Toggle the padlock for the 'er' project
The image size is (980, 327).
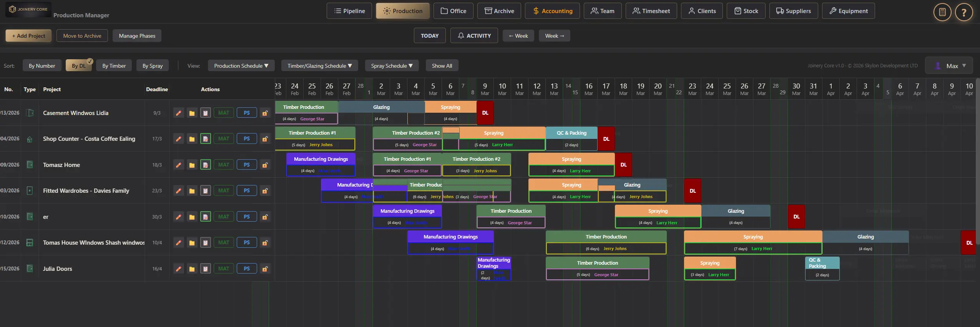265,217
